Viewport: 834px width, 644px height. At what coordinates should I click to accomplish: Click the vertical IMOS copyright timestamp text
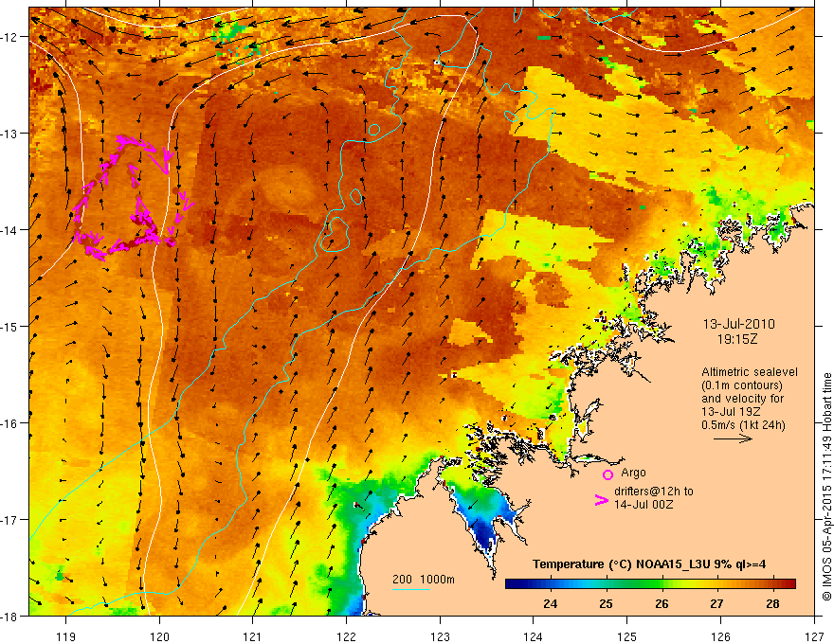coord(826,487)
